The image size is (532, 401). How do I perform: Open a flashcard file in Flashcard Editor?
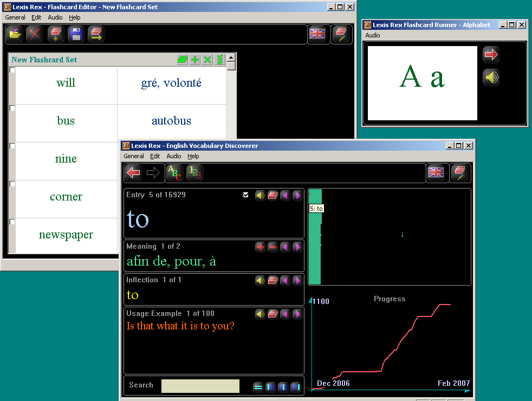tap(14, 34)
